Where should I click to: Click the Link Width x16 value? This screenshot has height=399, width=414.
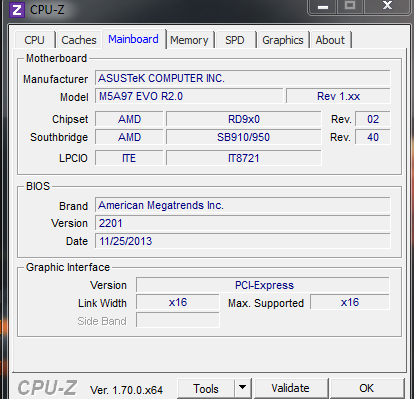click(178, 302)
